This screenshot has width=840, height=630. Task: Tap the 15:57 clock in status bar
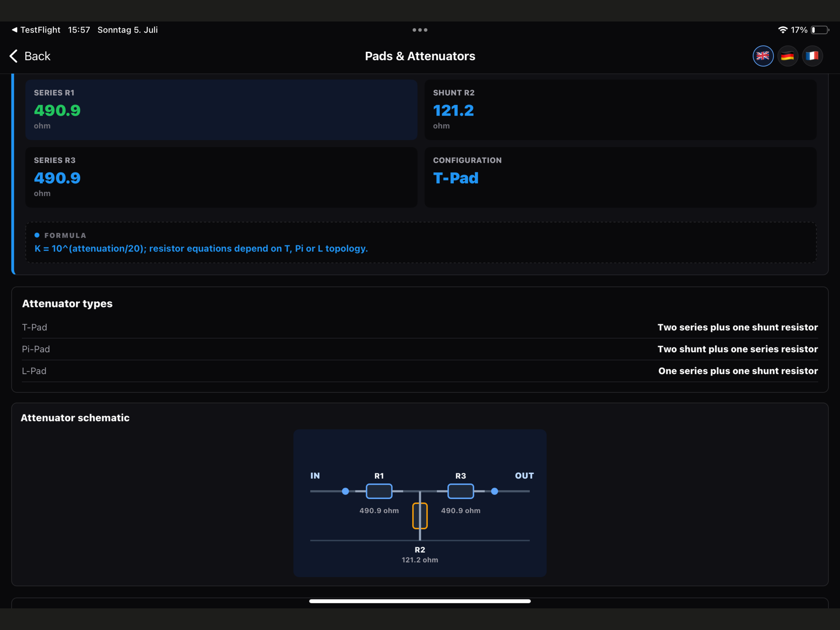coord(79,30)
